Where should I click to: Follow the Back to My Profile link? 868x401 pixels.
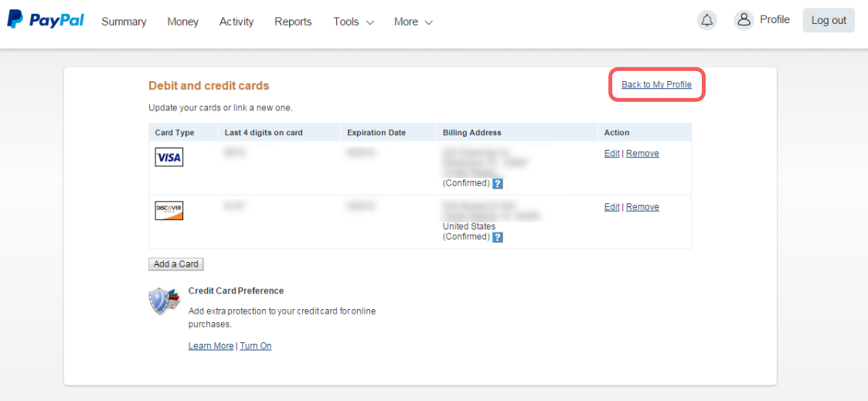click(x=656, y=85)
